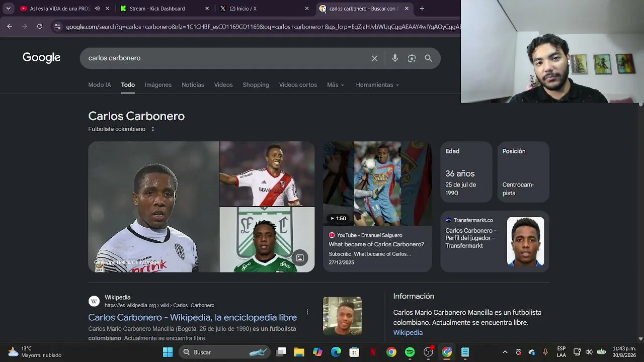The width and height of the screenshot is (644, 362).
Task: Open a new browser tab
Action: coord(422,9)
